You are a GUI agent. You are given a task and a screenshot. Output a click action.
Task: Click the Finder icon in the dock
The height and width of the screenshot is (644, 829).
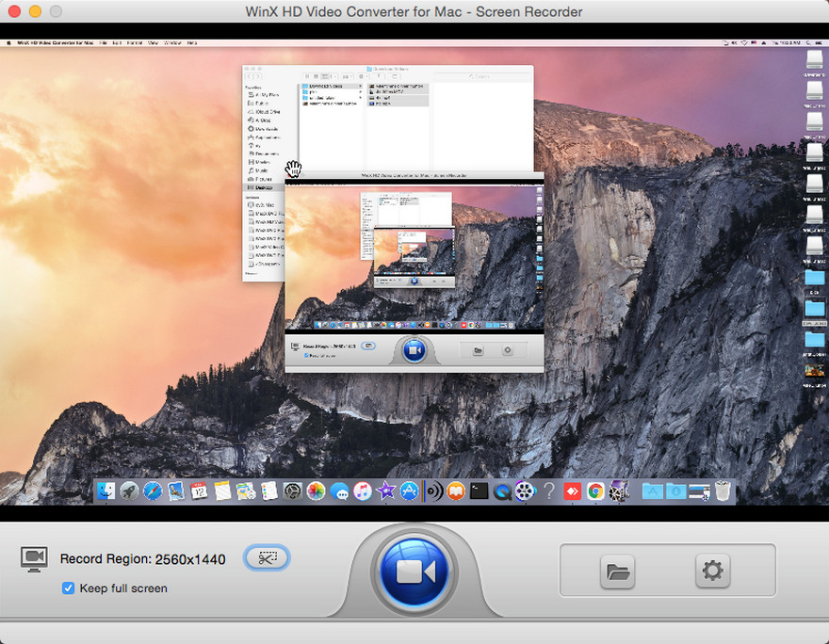coord(106,491)
